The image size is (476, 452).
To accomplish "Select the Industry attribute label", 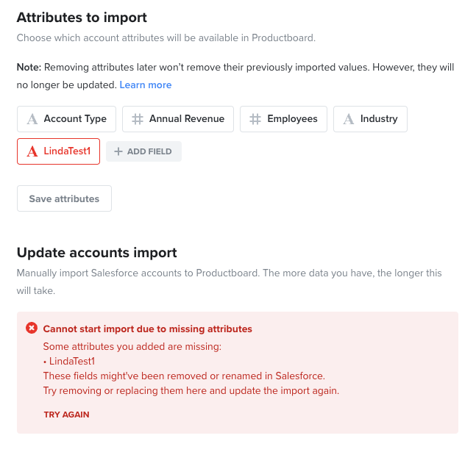I will point(379,118).
